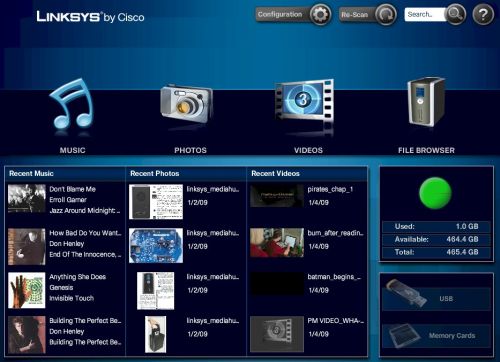Open the batman_begins black video thumbnail
Viewport: 500px width, 362px height.
click(x=277, y=284)
